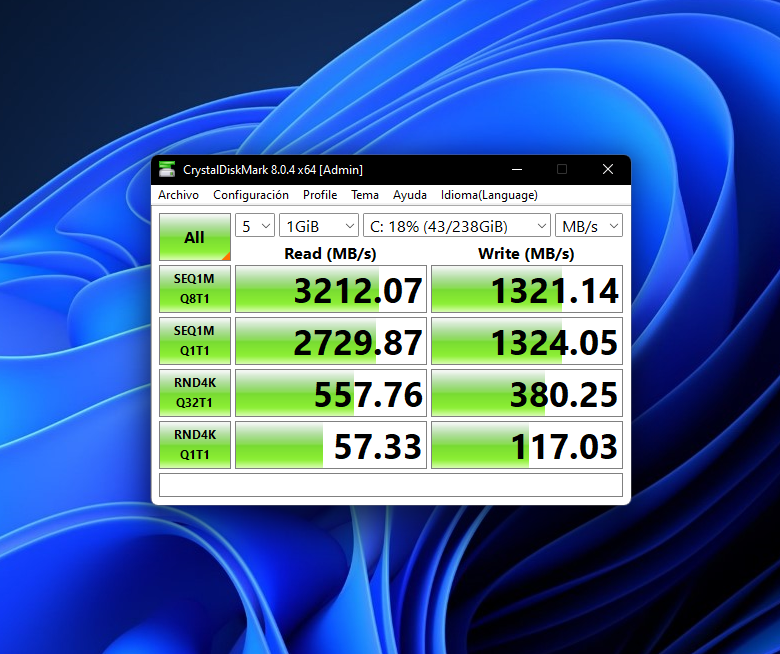The width and height of the screenshot is (780, 654).
Task: Open the Profile menu
Action: pyautogui.click(x=320, y=195)
